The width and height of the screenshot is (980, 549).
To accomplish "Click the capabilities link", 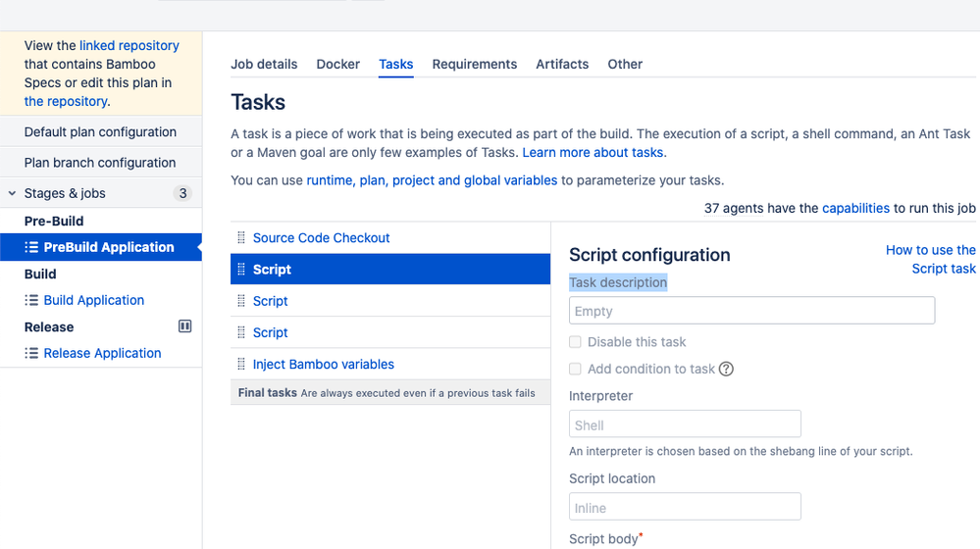I will pos(855,208).
